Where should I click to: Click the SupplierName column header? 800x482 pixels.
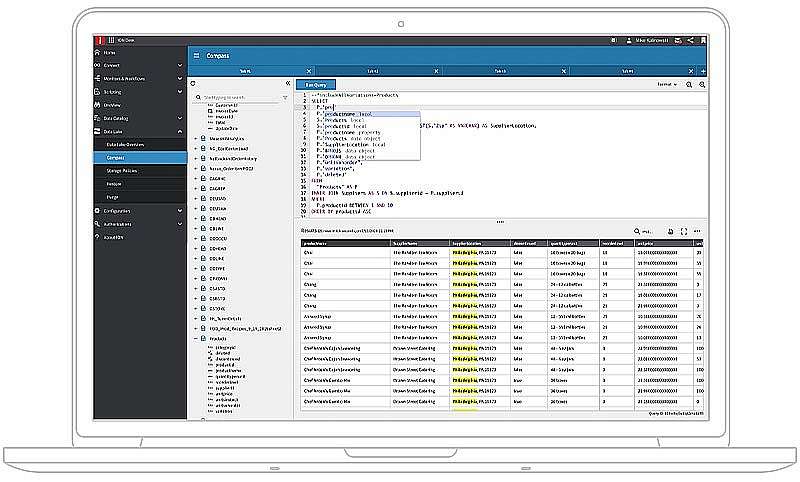[x=420, y=244]
